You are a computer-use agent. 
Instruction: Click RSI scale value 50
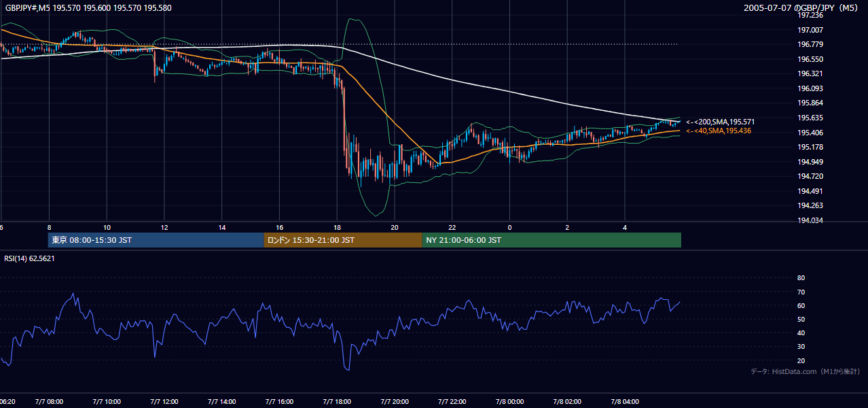tap(801, 319)
